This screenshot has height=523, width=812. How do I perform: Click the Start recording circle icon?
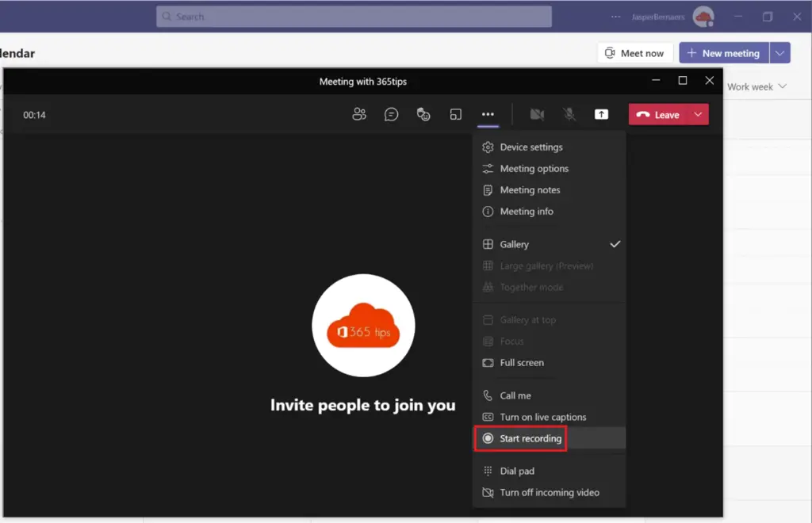click(488, 438)
